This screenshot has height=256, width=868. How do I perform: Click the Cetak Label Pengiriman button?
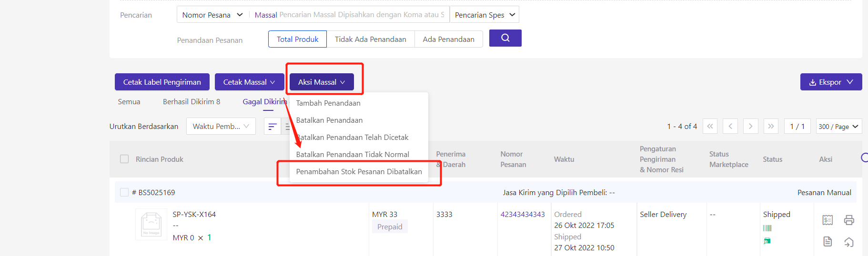pyautogui.click(x=162, y=82)
